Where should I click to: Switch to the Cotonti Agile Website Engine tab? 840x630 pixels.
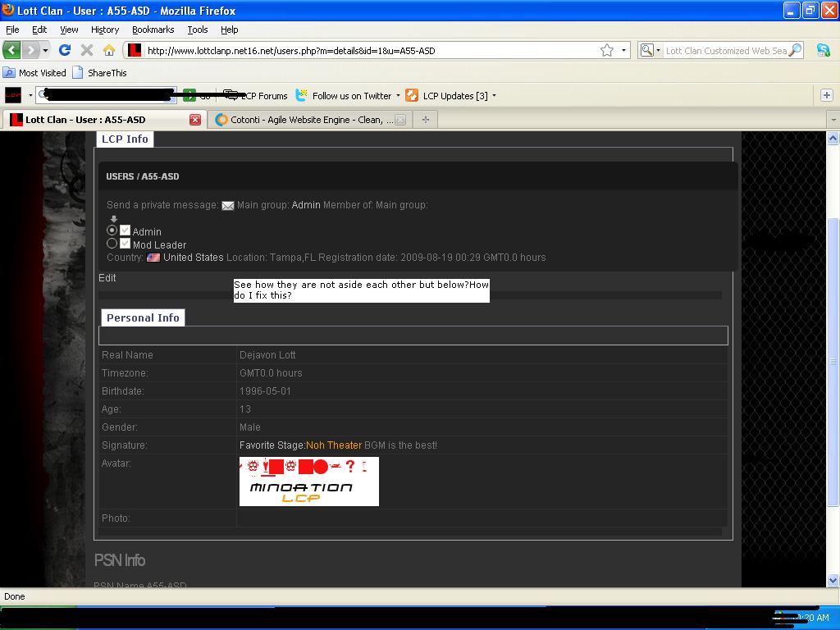tap(304, 120)
